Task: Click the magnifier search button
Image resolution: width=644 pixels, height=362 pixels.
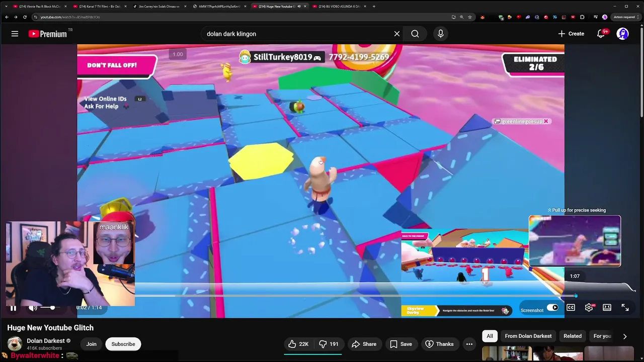Action: (415, 34)
